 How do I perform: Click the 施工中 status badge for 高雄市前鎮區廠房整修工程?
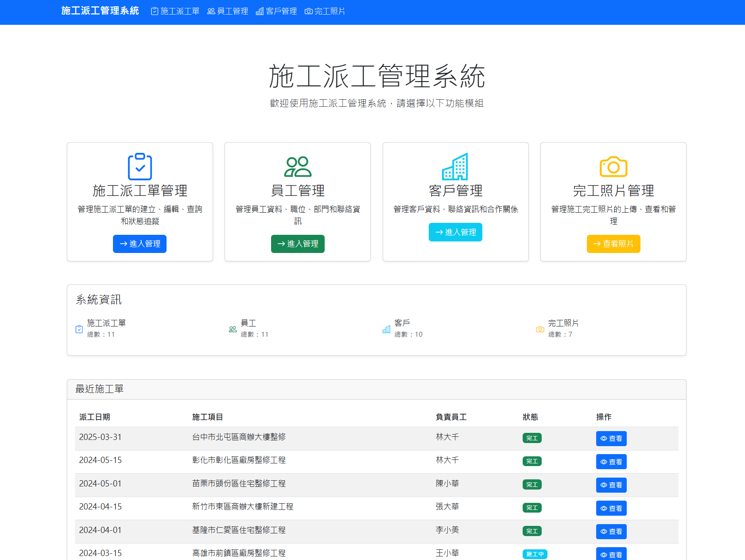click(535, 554)
